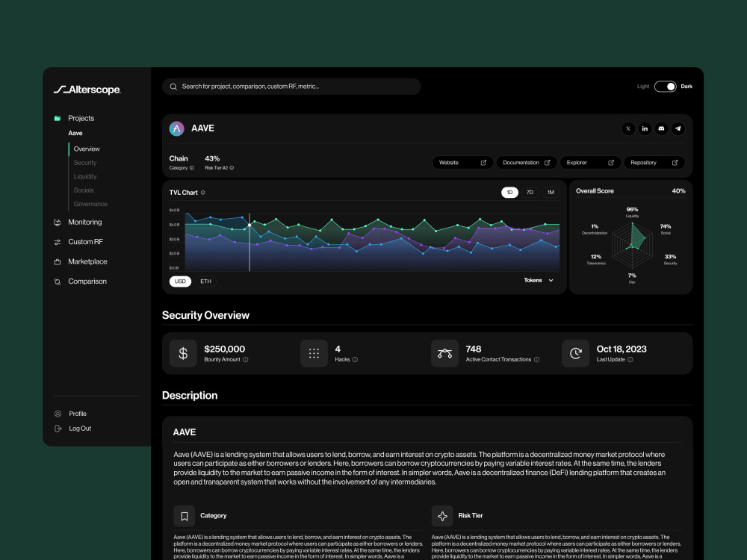Click info icon next to Active Contact Transactions
The height and width of the screenshot is (560, 747).
537,360
